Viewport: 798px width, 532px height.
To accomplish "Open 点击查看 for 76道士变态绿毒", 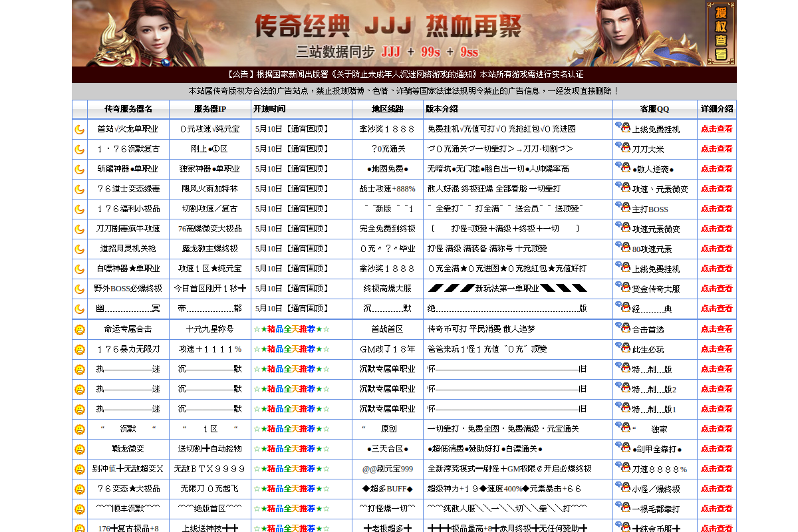I will 717,189.
